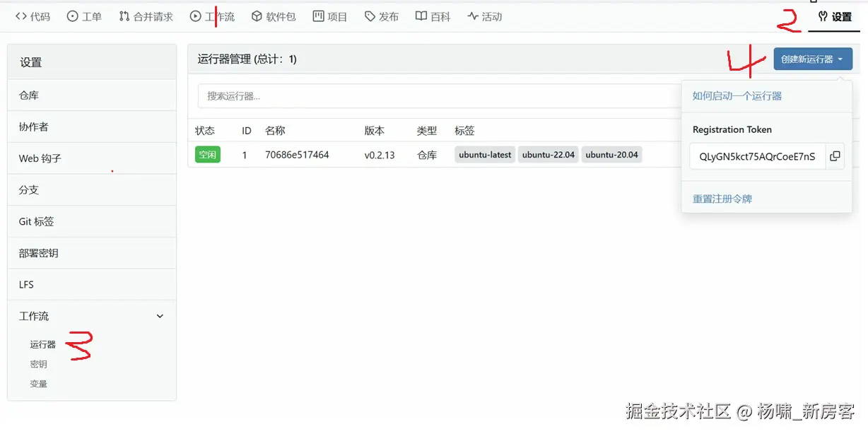Image resolution: width=868 pixels, height=434 pixels.
Task: Open LFS settings
Action: 92,284
